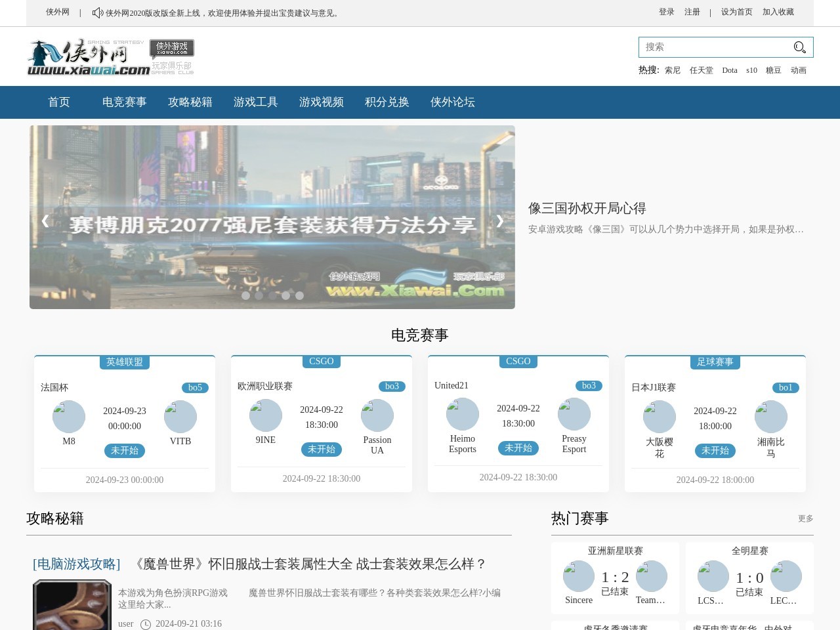Click the LCS… team logo

tap(713, 576)
